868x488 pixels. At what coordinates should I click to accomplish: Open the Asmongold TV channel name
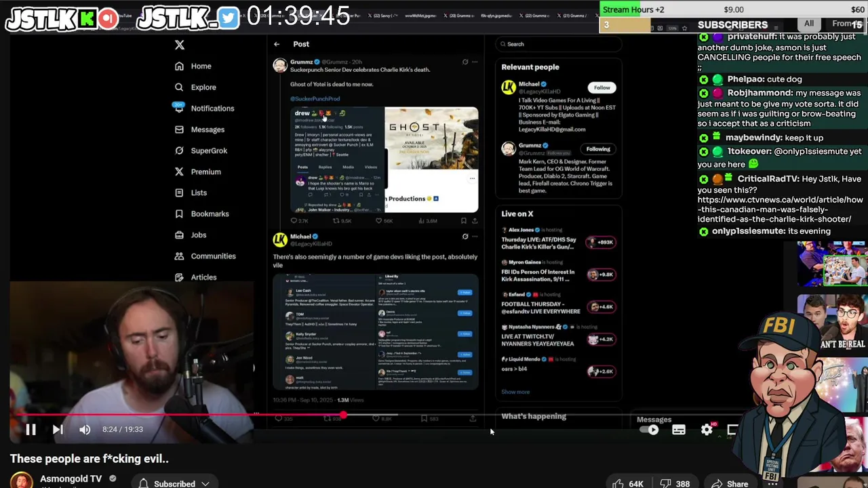click(71, 479)
